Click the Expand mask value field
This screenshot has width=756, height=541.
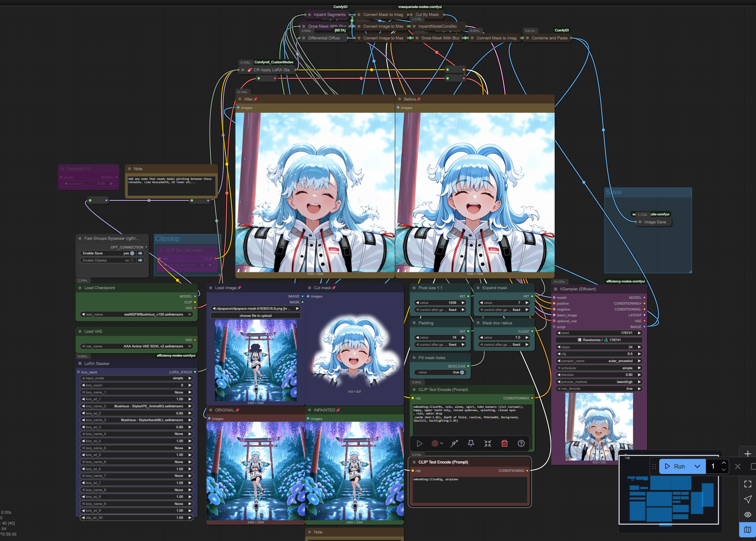[x=504, y=303]
